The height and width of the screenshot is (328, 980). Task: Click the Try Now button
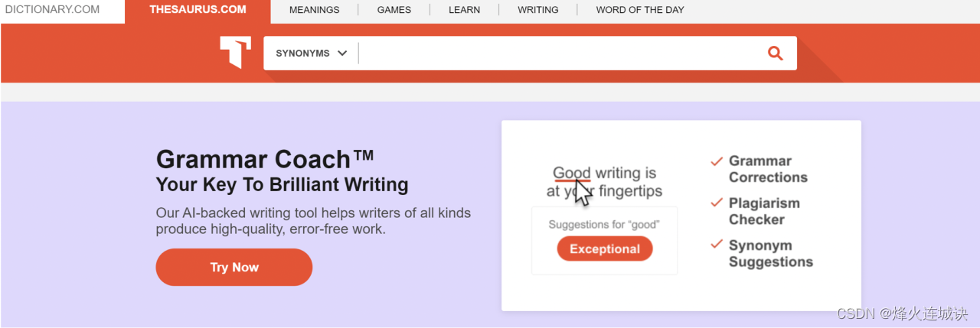coord(234,268)
